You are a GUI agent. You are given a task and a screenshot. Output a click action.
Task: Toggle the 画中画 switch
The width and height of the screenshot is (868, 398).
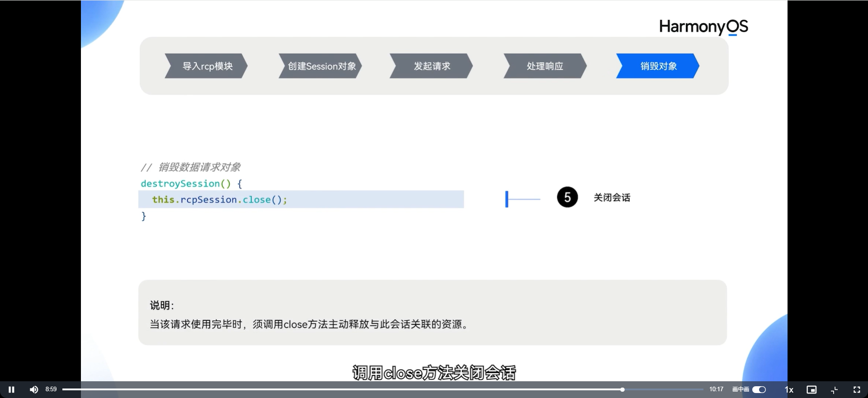pos(759,389)
